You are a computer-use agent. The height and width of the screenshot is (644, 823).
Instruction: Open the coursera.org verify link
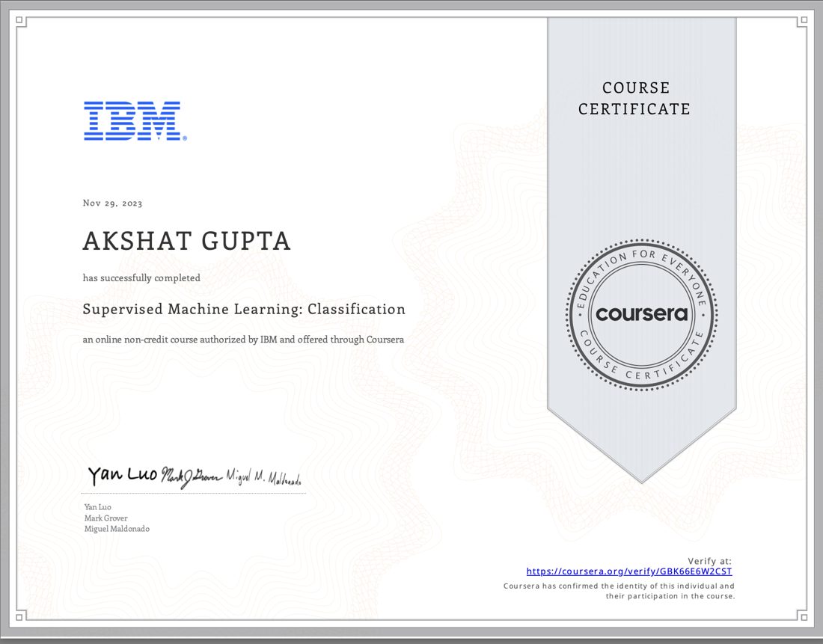tap(628, 571)
